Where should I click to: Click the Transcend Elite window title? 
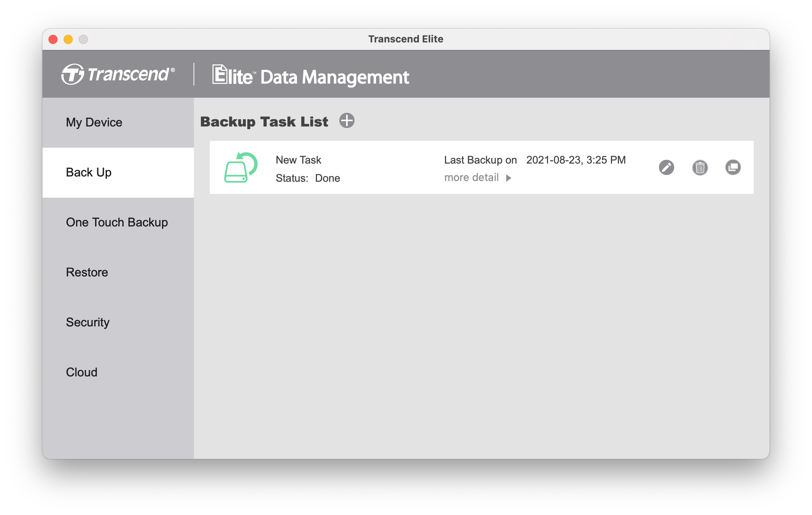(406, 39)
